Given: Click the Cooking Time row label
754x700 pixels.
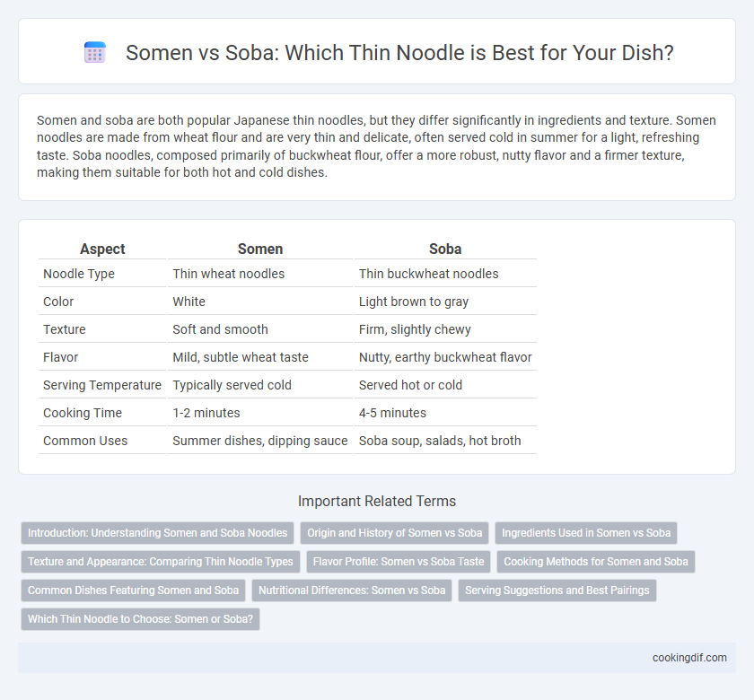Looking at the screenshot, I should point(83,413).
